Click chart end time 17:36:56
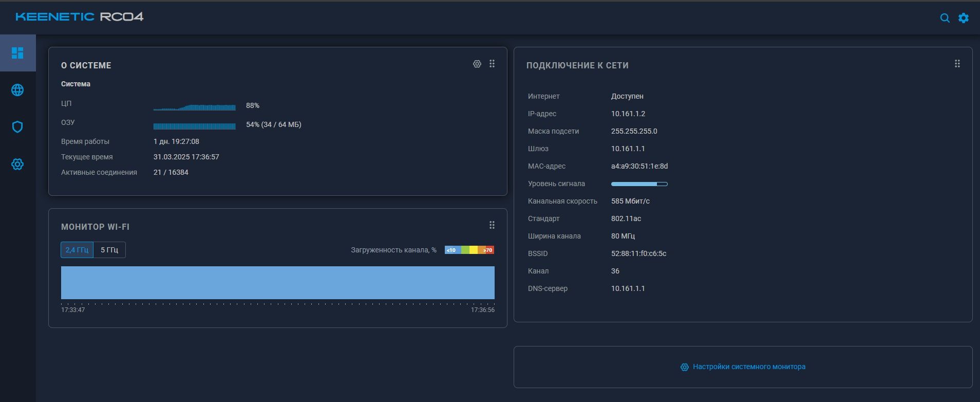 tap(483, 310)
